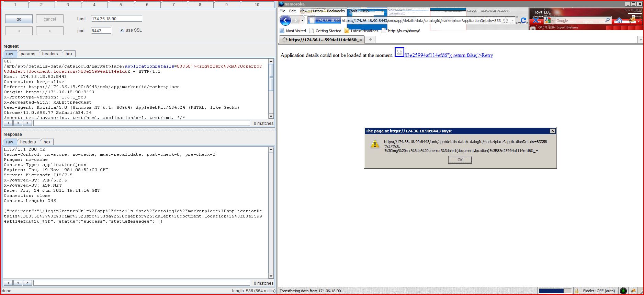Click the response search text field
Viewport: 644px width, 295px height.
coord(142,283)
